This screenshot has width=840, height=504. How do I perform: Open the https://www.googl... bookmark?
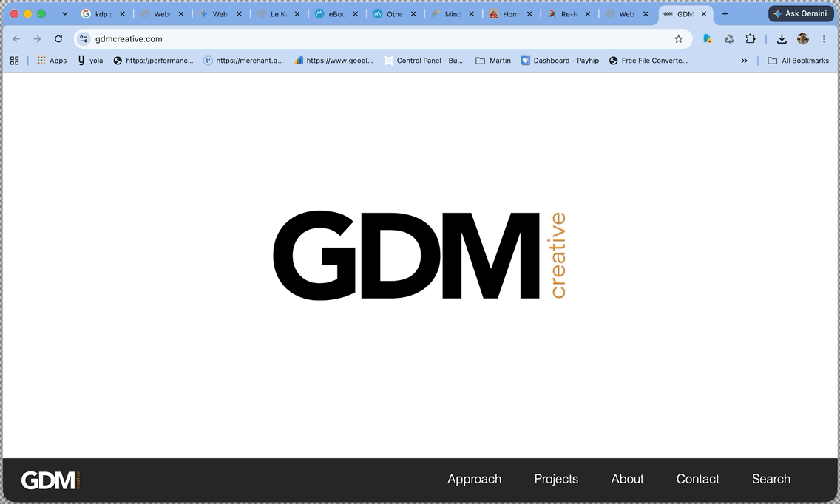point(333,61)
